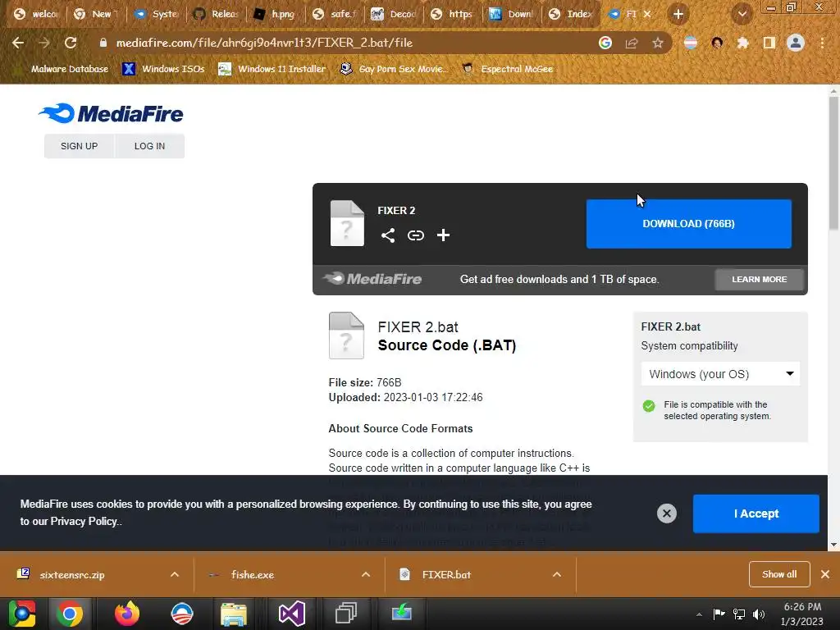Click the I Accept cookies button
This screenshot has width=840, height=630.
(756, 514)
